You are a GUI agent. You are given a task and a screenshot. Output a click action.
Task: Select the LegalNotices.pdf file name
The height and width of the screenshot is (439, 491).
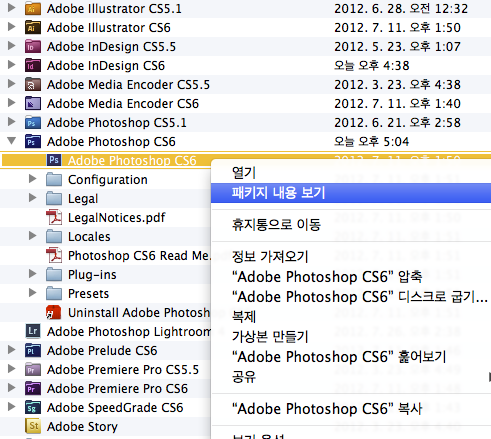(x=117, y=218)
